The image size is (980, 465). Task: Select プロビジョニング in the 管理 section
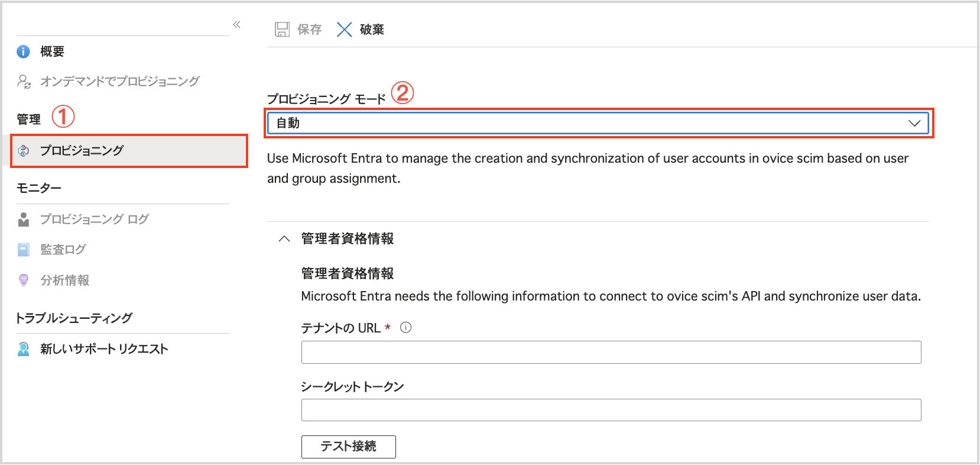click(129, 151)
